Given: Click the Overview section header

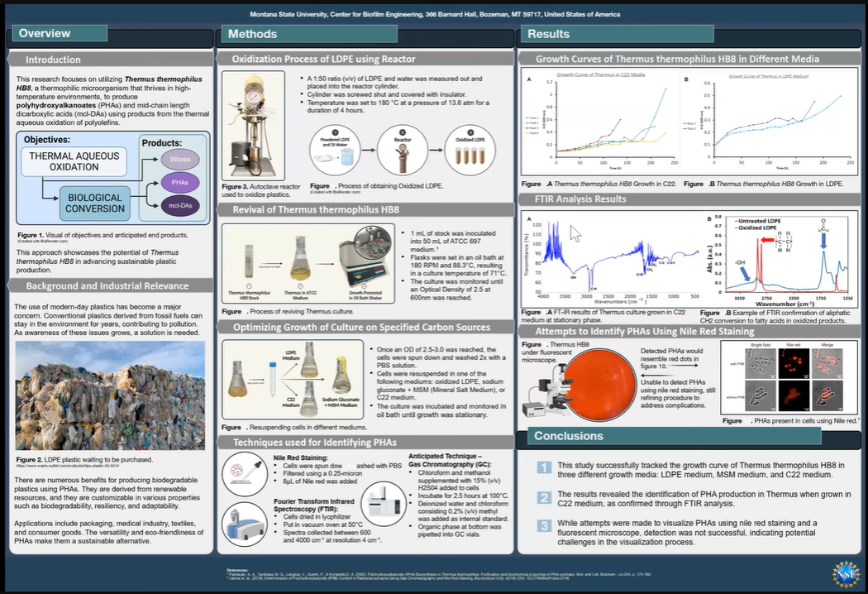Looking at the screenshot, I should point(60,33).
